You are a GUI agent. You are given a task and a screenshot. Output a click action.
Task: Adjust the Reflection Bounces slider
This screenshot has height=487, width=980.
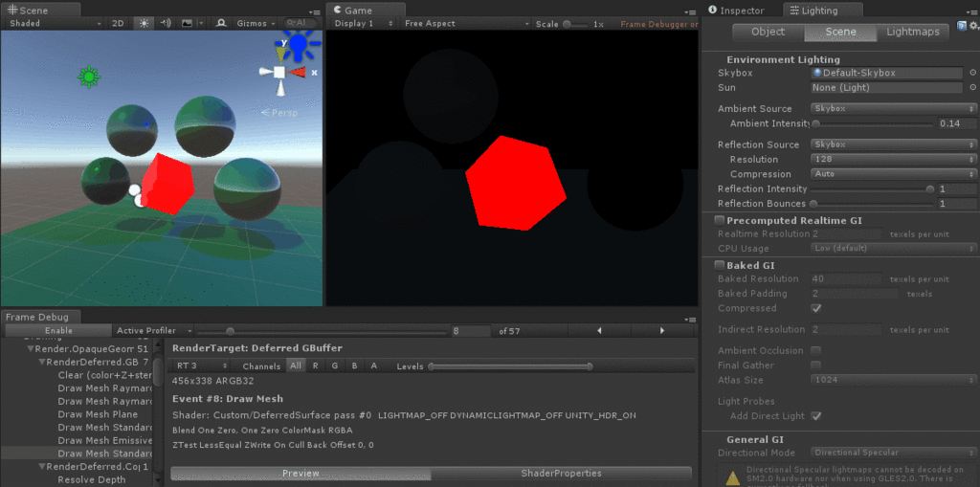click(874, 204)
